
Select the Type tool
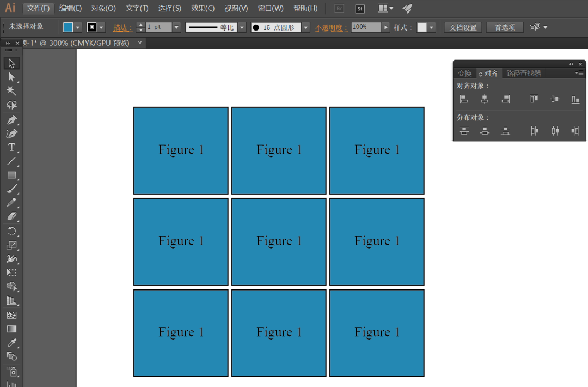click(11, 147)
